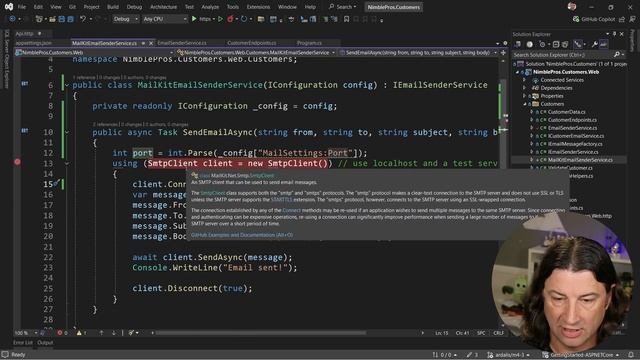
Task: Close the MailKitEmailSenderService.cs tab
Action: click(151, 43)
